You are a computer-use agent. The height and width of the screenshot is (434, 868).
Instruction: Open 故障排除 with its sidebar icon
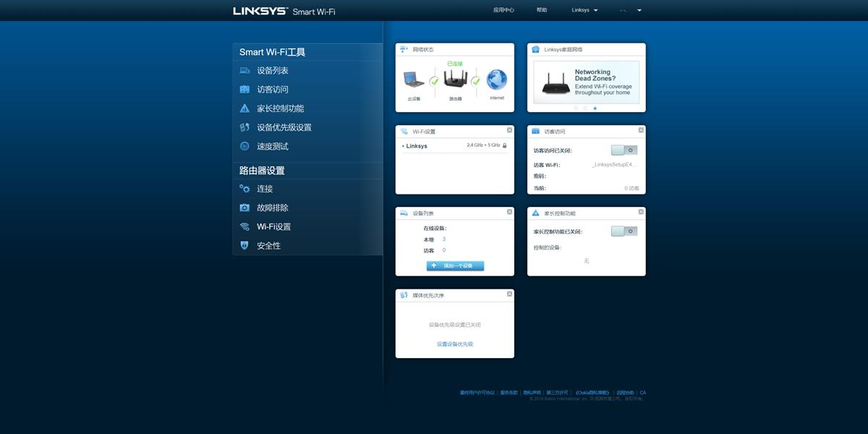pyautogui.click(x=244, y=208)
